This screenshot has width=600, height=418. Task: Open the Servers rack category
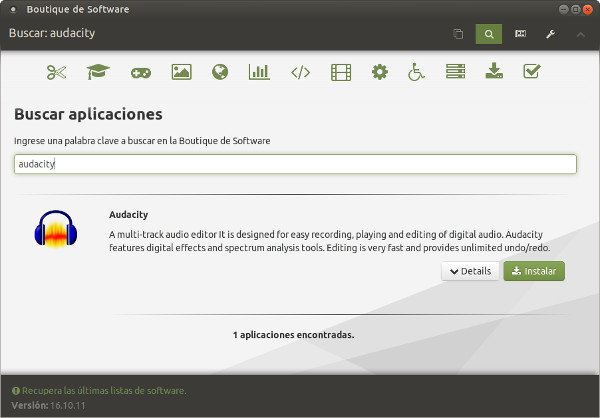tap(455, 72)
